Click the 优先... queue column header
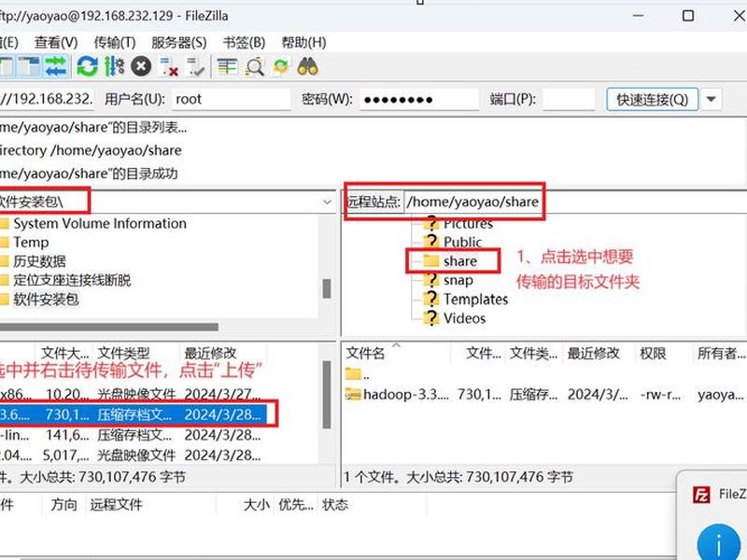Screen dimensions: 747x560 295,505
